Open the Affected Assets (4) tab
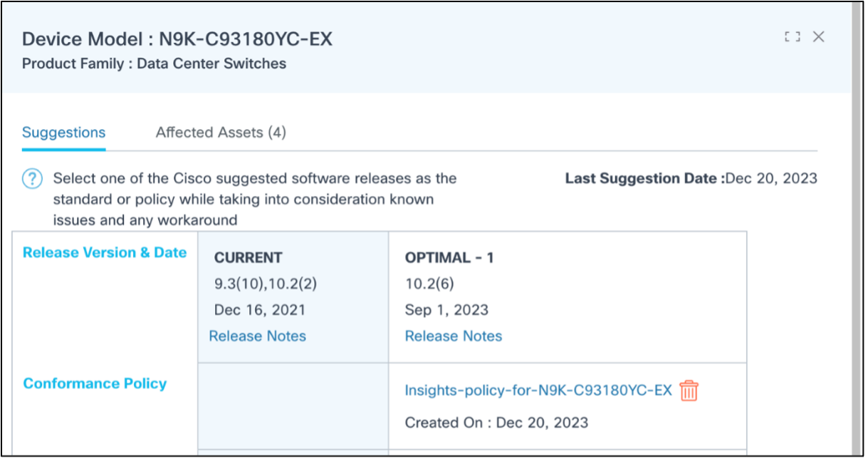 click(221, 133)
